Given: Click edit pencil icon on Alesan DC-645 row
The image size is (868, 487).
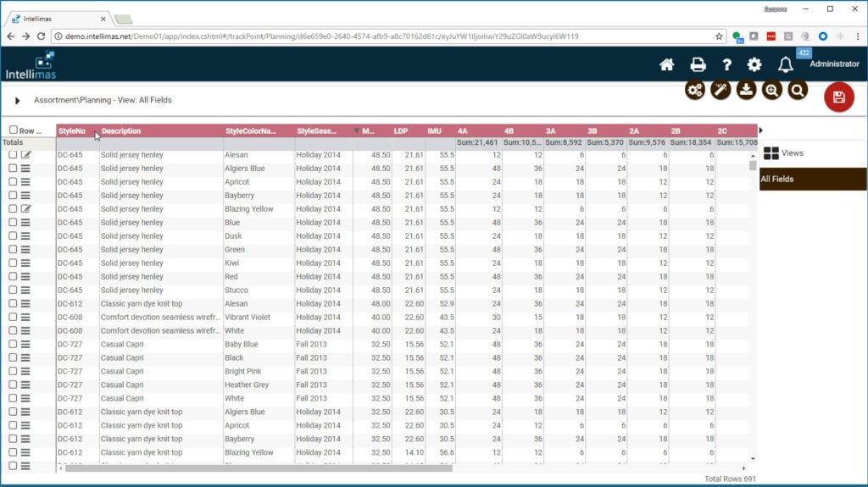Looking at the screenshot, I should point(26,155).
